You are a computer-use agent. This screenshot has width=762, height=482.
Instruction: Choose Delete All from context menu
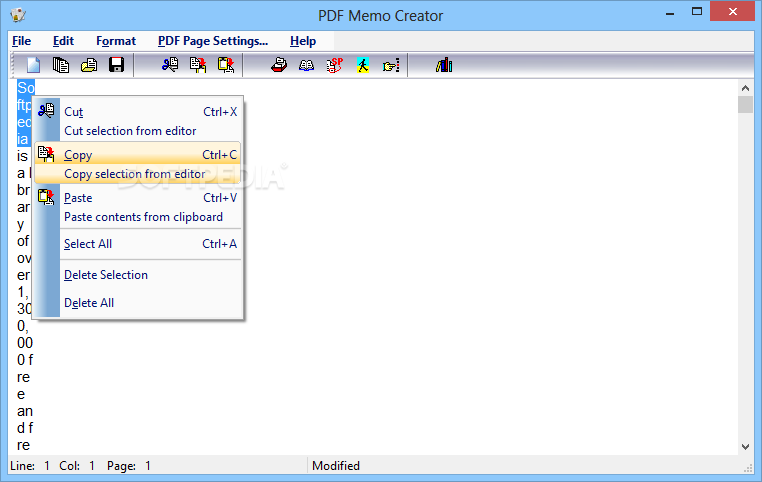click(x=138, y=303)
